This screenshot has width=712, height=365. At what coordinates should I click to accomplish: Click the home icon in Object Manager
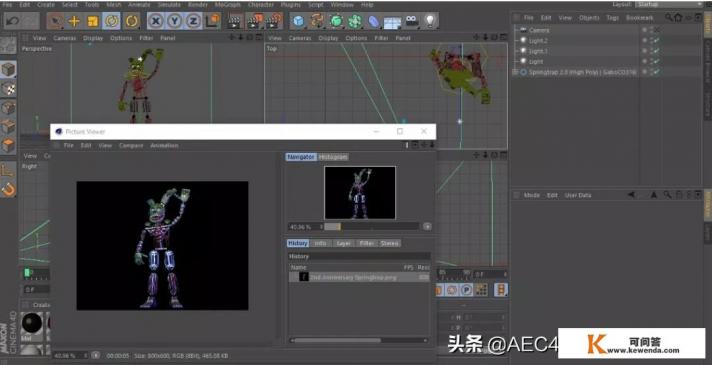tap(678, 17)
